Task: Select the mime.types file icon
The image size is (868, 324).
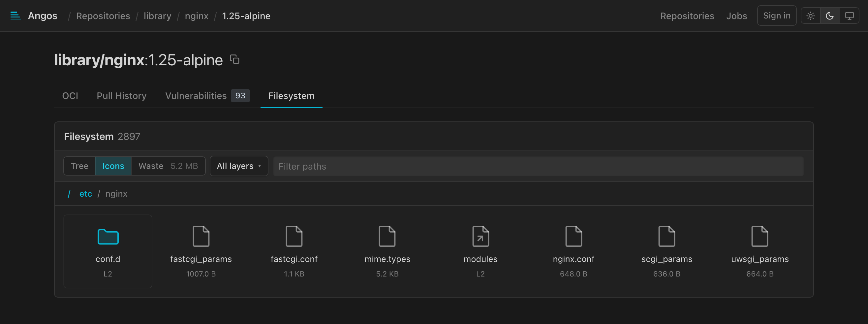Action: [x=387, y=236]
